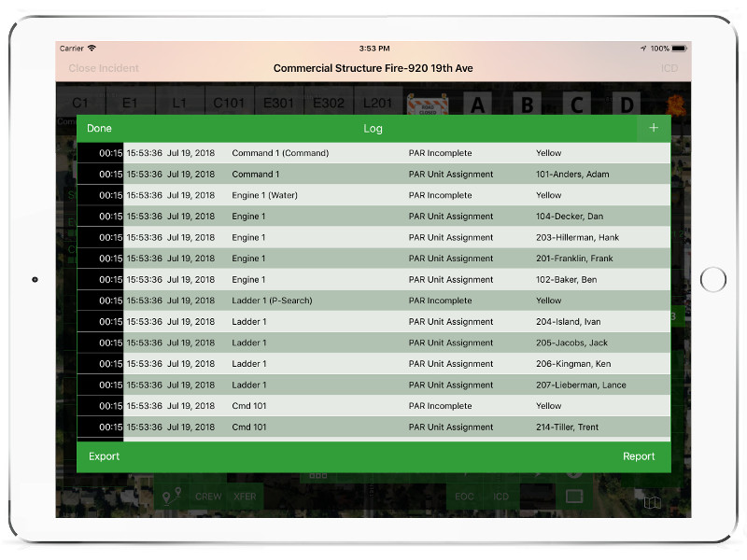Tap Export at the bottom of the log
Screen dimensions: 747x560
click(105, 456)
